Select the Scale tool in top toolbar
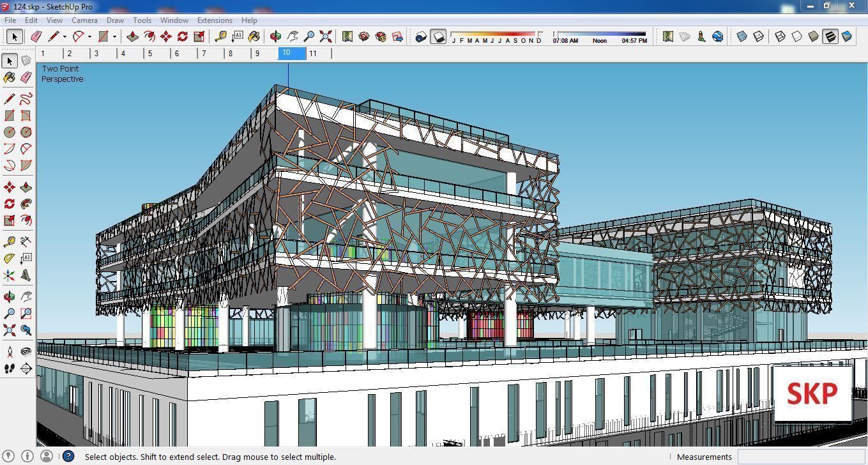Viewport: 868px width, 465px height. [x=199, y=36]
